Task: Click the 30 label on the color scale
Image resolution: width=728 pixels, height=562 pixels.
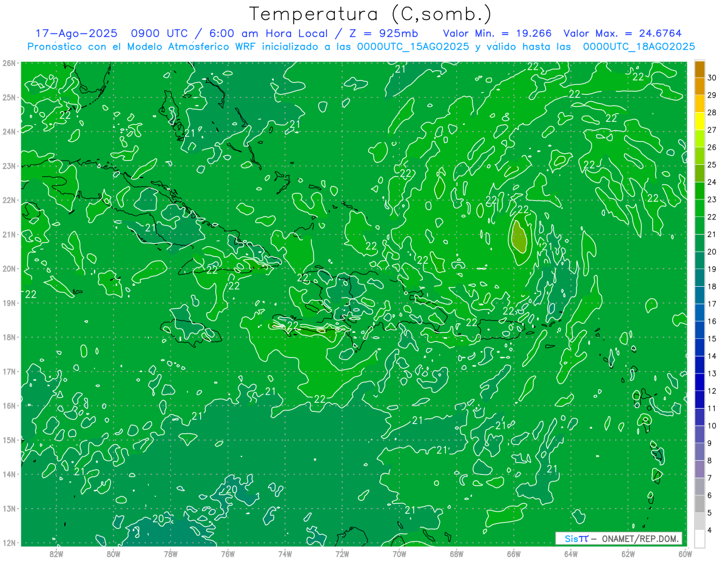Action: point(712,78)
